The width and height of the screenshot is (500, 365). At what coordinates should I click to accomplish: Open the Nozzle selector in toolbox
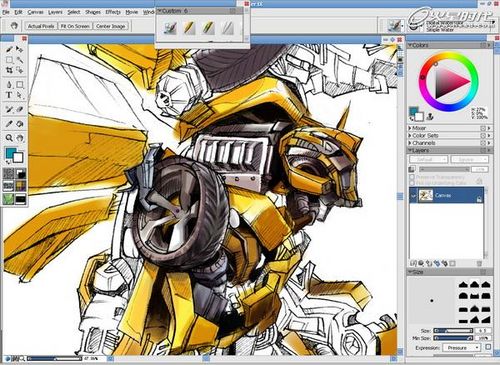click(x=21, y=199)
